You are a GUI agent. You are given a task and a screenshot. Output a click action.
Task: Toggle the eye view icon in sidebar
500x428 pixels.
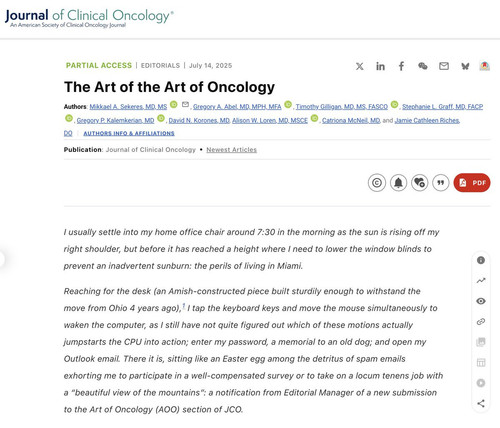pyautogui.click(x=481, y=301)
